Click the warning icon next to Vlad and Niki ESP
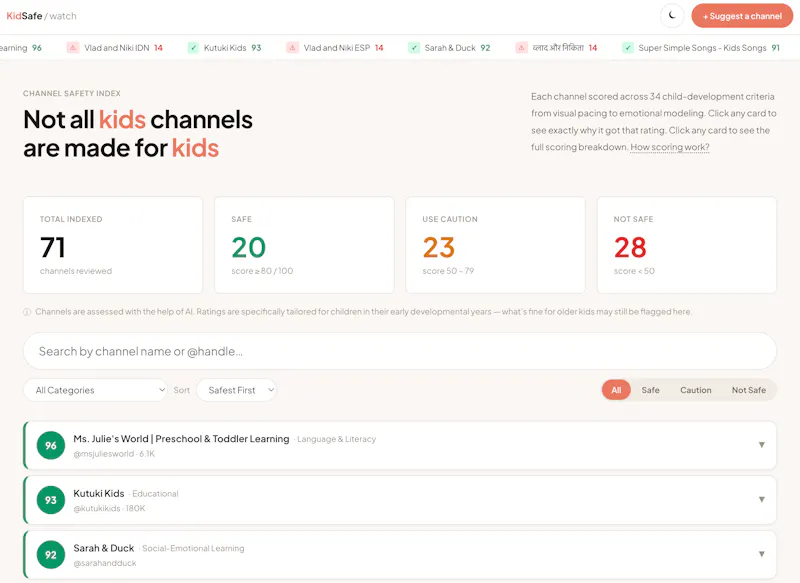Image resolution: width=800 pixels, height=583 pixels. tap(292, 47)
